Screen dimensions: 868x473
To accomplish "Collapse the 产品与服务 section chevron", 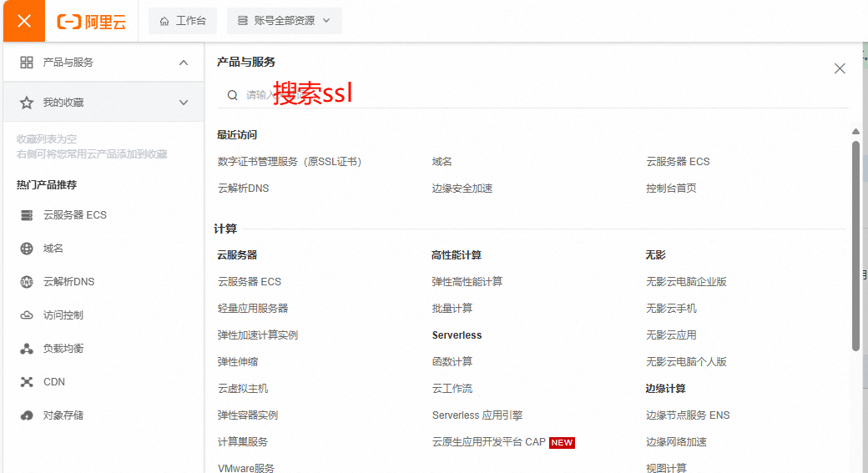I will [184, 63].
